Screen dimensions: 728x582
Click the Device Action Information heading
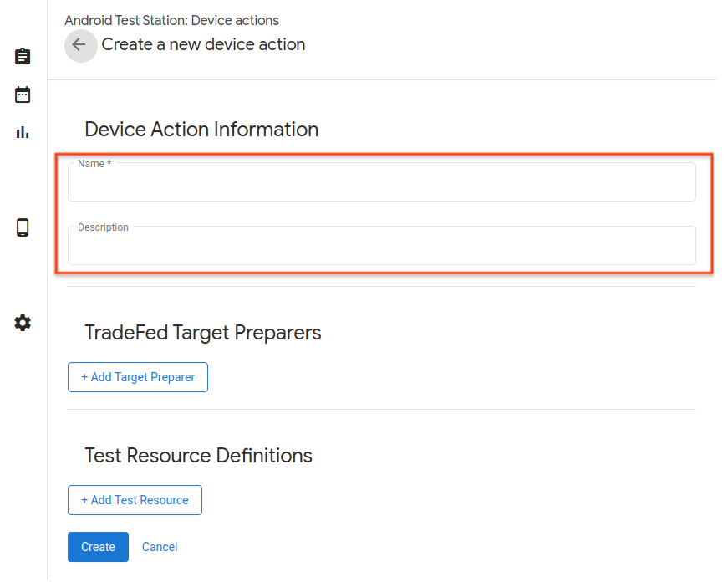click(201, 130)
